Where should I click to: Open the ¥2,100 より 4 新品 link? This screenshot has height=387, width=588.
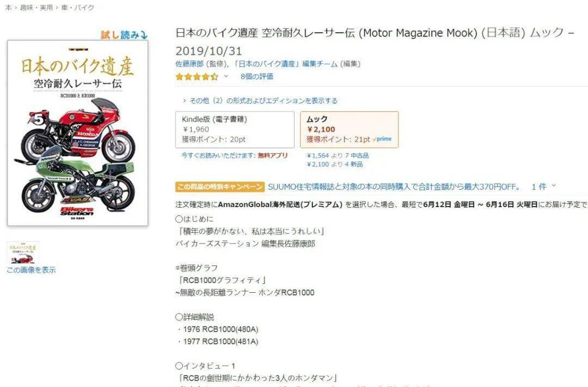335,165
